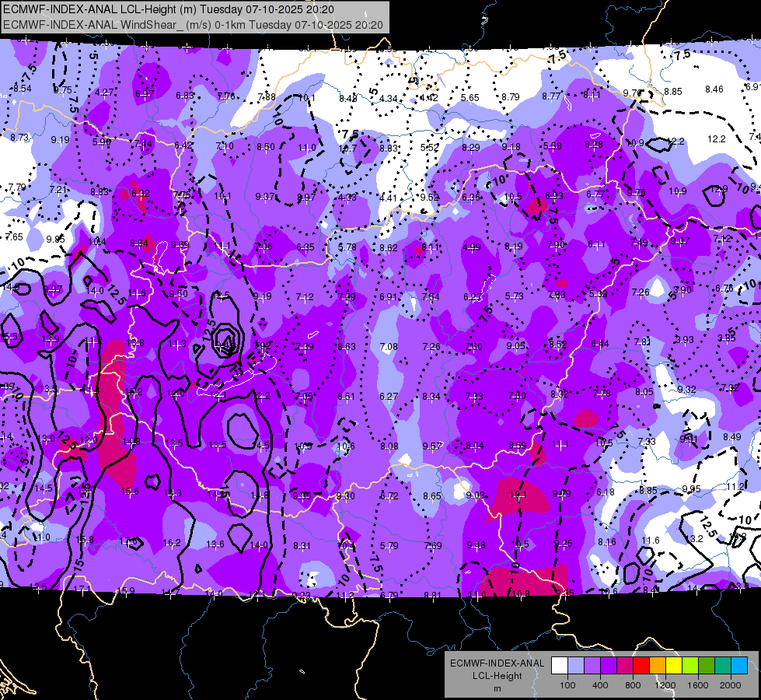
Task: Click the legend label LCL-Height
Action: 497,676
